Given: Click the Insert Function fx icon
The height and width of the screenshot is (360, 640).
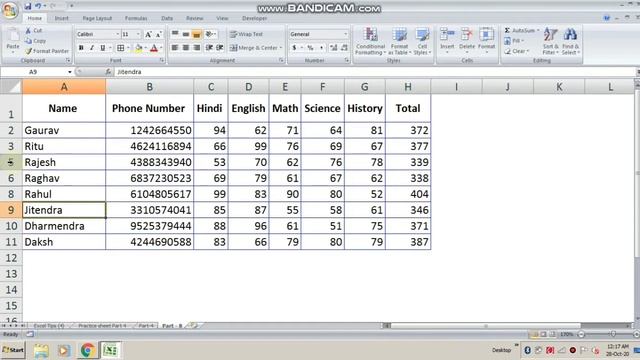Looking at the screenshot, I should (108, 72).
